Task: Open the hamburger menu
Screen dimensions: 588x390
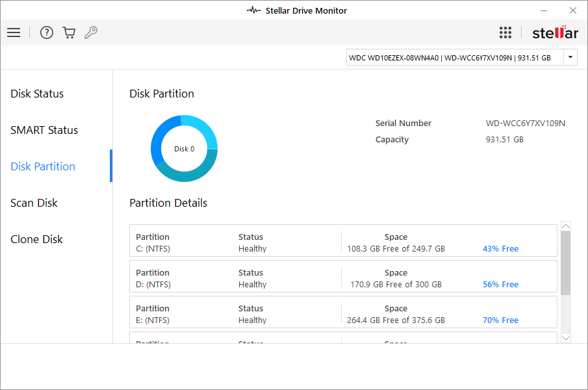Action: [14, 32]
